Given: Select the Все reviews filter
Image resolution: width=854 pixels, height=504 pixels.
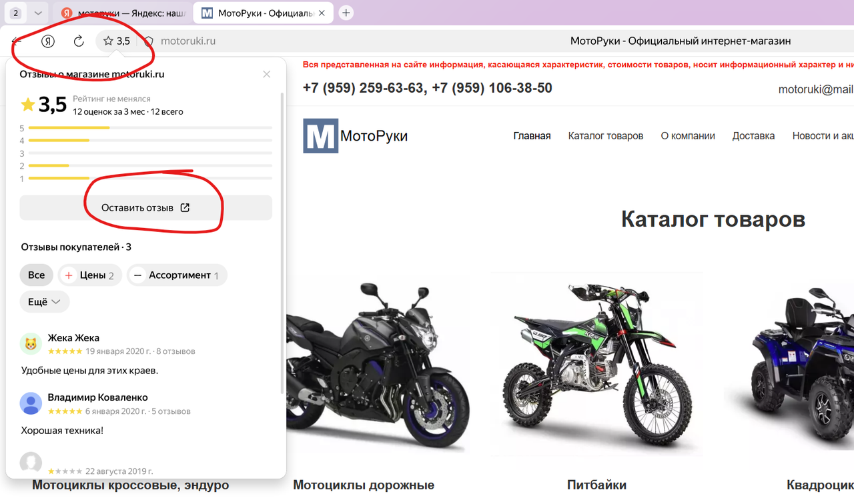Looking at the screenshot, I should point(36,275).
